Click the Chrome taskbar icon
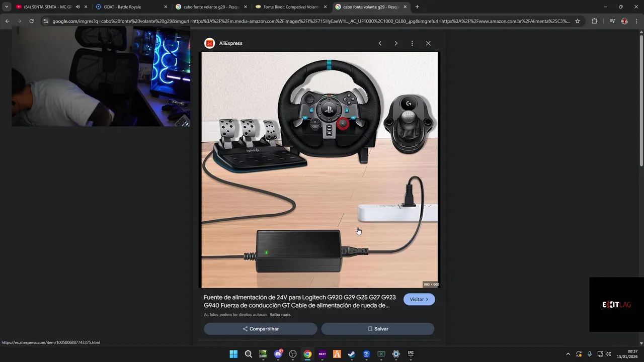Image resolution: width=644 pixels, height=362 pixels. 307,354
